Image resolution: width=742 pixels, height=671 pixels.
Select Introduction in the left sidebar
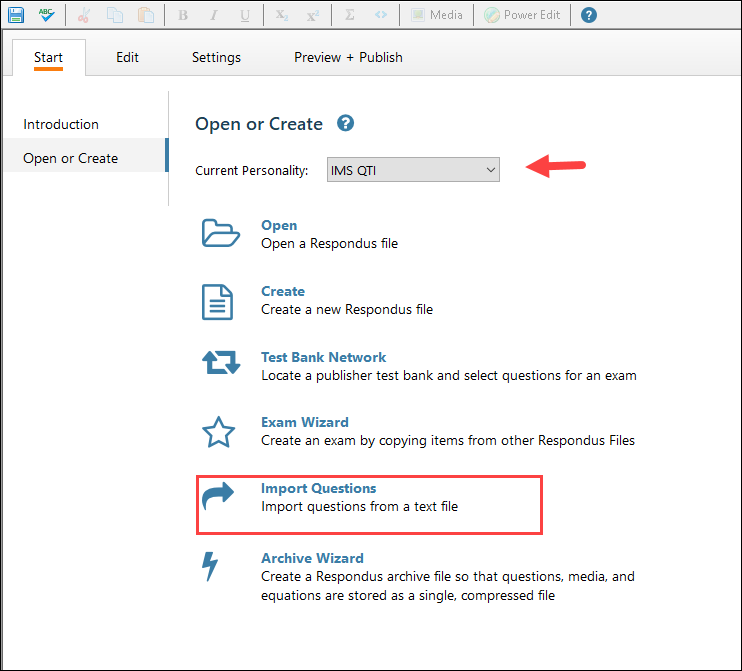pos(61,124)
